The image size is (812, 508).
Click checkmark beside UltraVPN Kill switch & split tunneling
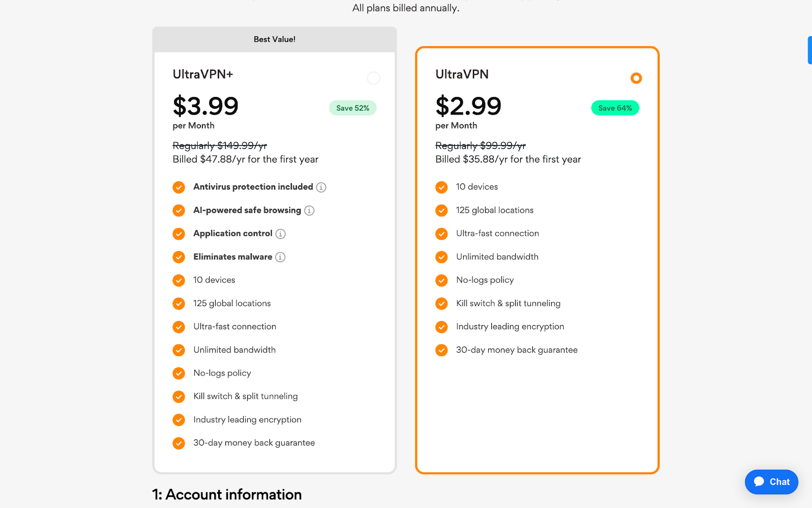click(x=442, y=304)
